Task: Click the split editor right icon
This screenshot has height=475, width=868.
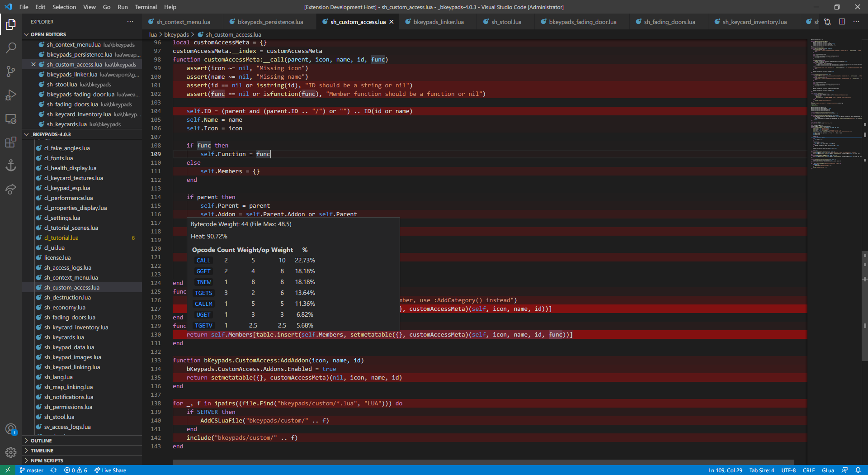Action: tap(842, 22)
